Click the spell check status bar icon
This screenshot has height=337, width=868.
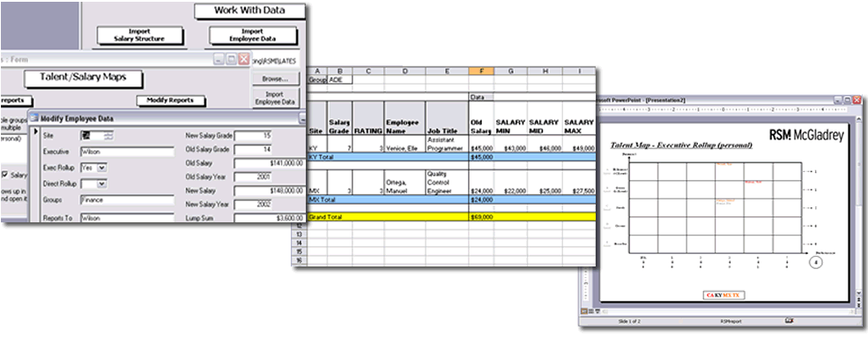pyautogui.click(x=789, y=320)
